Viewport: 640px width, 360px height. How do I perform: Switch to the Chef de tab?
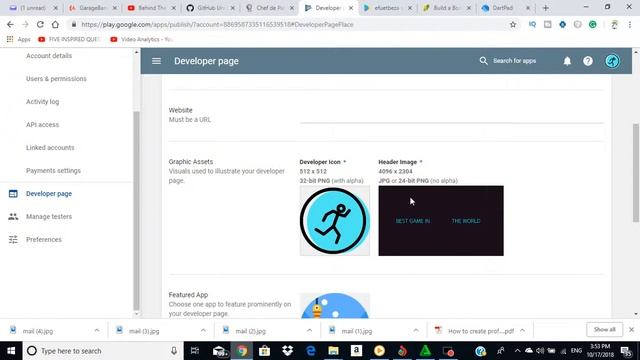click(269, 8)
